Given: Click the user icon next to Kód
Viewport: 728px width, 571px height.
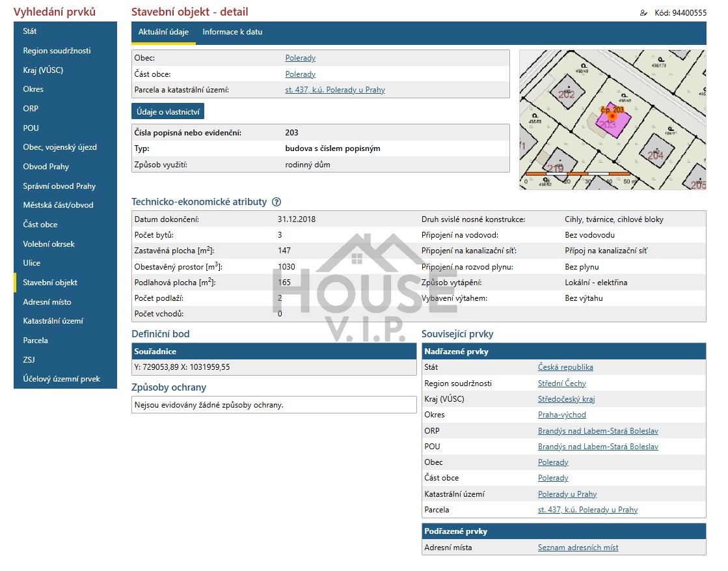Looking at the screenshot, I should [x=643, y=13].
